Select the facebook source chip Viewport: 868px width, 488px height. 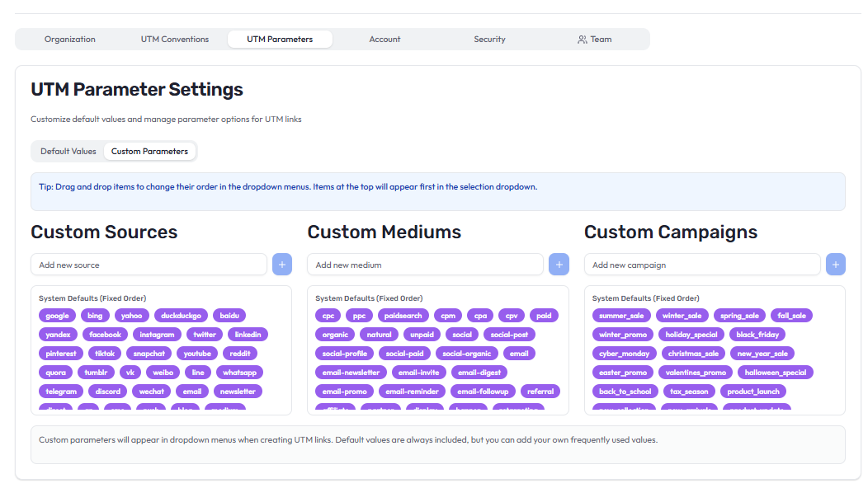[105, 335]
